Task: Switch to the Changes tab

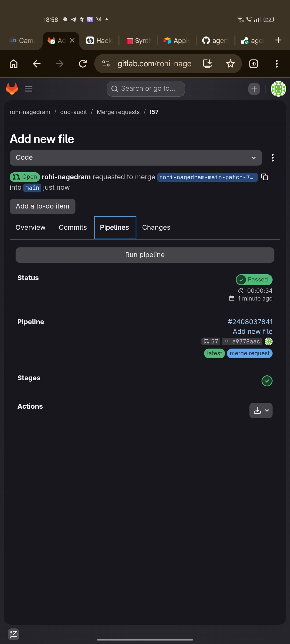Action: 156,227
